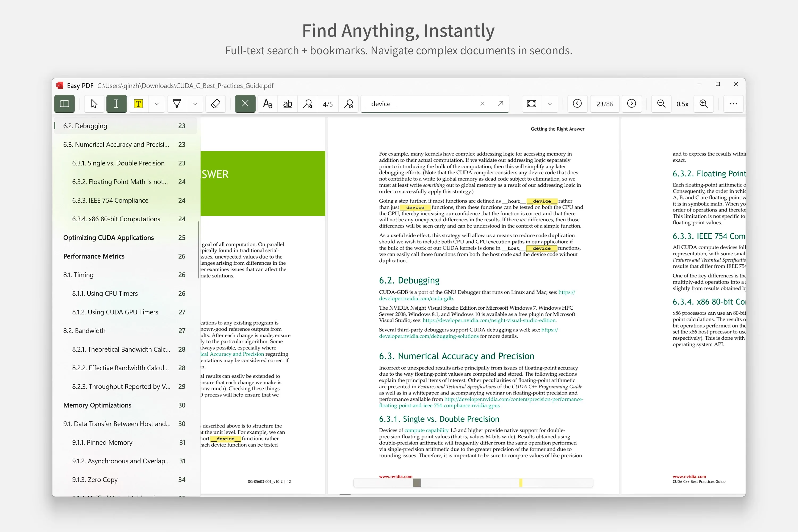Toggle the sidebar panel button
Screen dimensions: 798x532
coord(64,104)
